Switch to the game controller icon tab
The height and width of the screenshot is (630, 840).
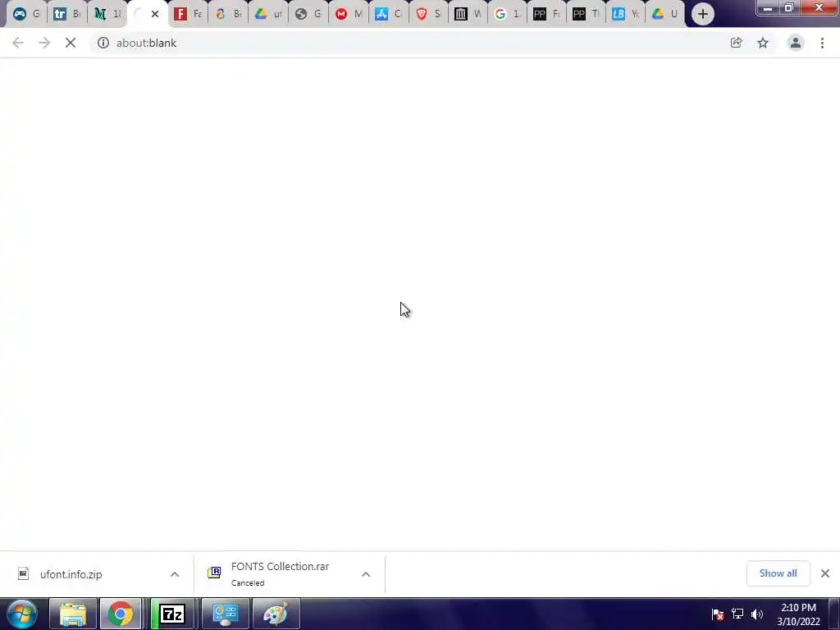(25, 14)
